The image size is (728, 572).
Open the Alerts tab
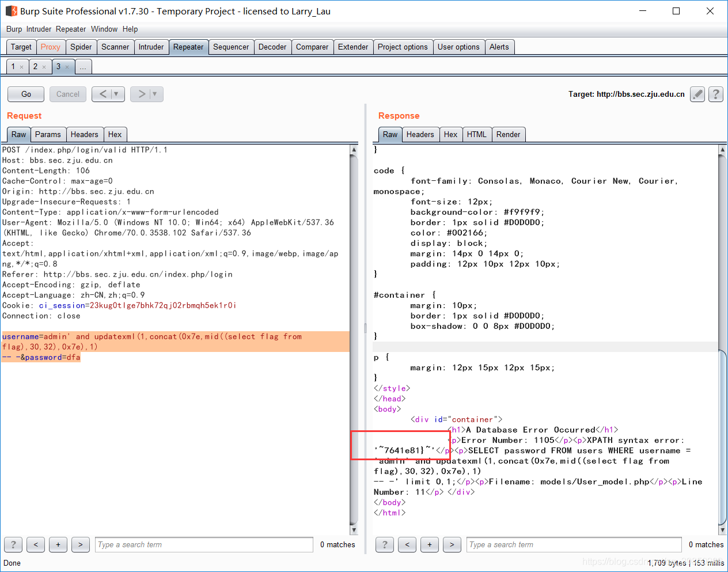(499, 47)
